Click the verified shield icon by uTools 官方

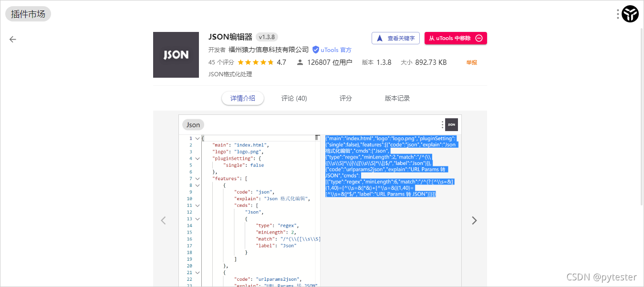pyautogui.click(x=316, y=50)
